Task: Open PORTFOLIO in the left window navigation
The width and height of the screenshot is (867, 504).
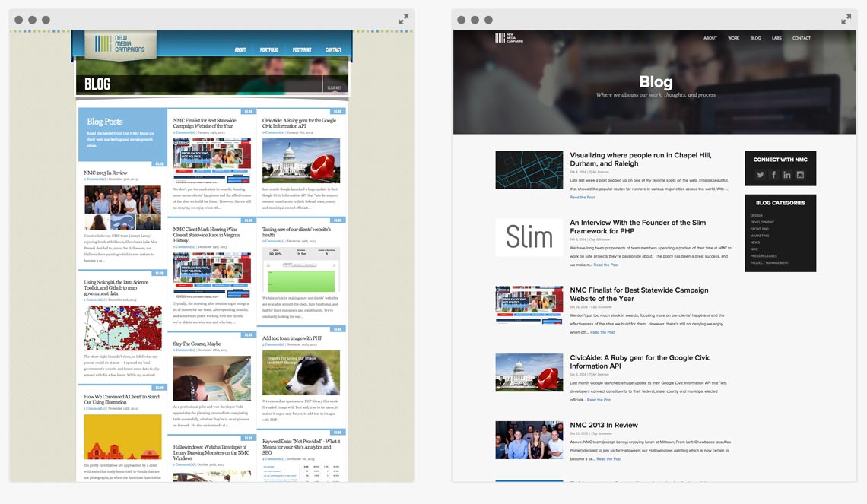Action: point(269,49)
